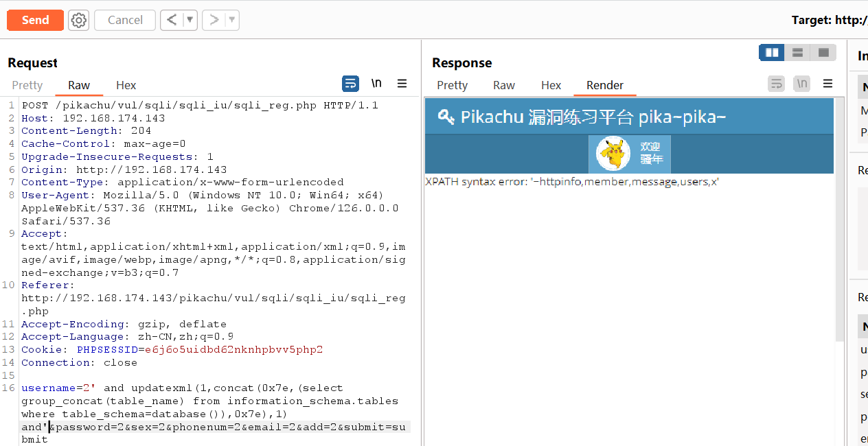The image size is (868, 446).
Task: Go back to the previous request
Action: [172, 20]
